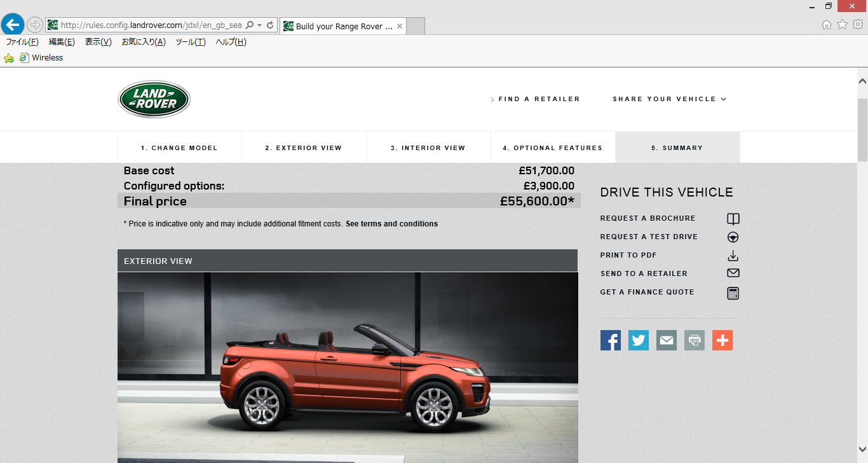Screen dimensions: 868x463
Task: Open the ファイル(F) menu
Action: click(x=22, y=42)
